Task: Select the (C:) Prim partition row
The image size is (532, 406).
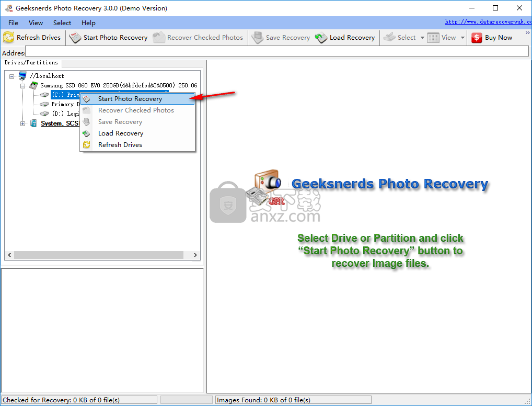Action: click(65, 95)
